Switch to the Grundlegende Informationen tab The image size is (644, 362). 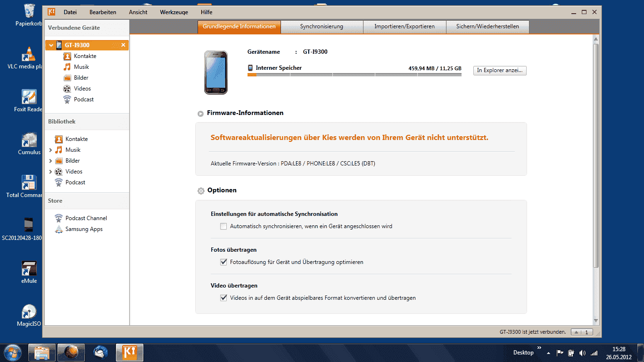[x=239, y=27]
